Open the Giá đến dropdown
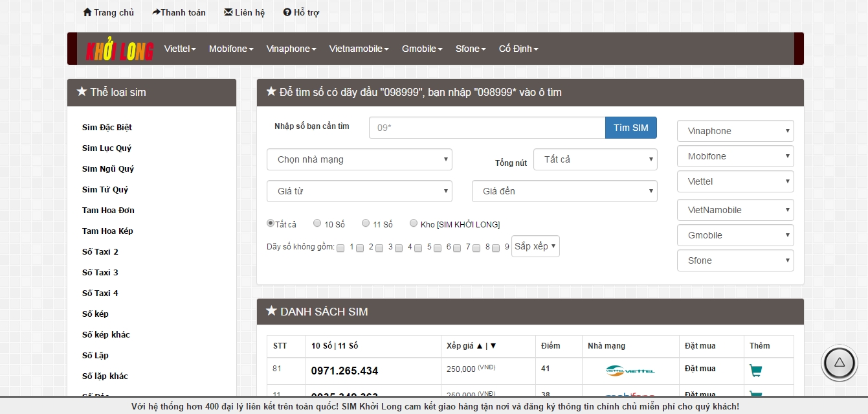This screenshot has height=414, width=868. 564,191
